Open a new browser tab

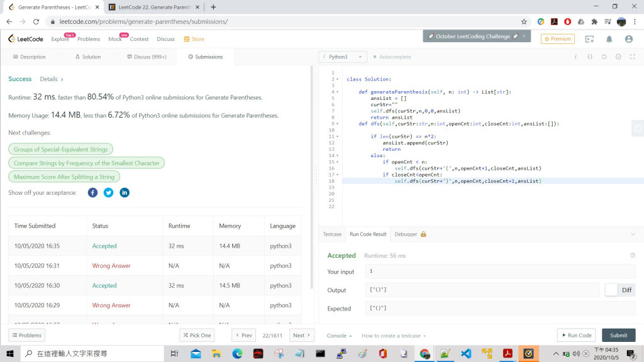coord(213,7)
